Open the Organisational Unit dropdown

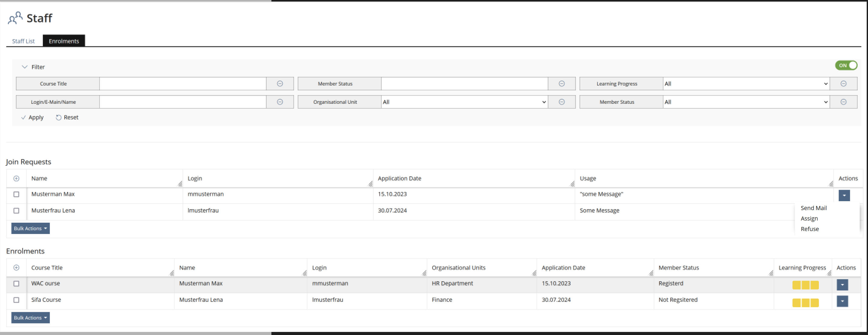[x=464, y=102]
